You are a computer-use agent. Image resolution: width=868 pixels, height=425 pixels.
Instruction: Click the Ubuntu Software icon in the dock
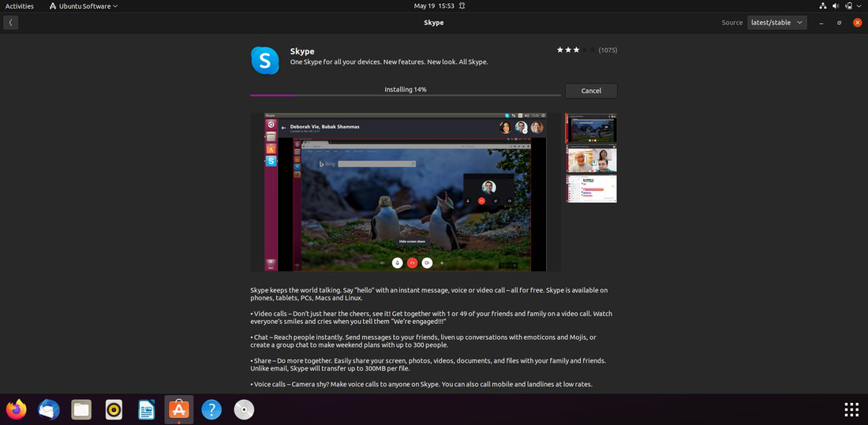coord(179,409)
